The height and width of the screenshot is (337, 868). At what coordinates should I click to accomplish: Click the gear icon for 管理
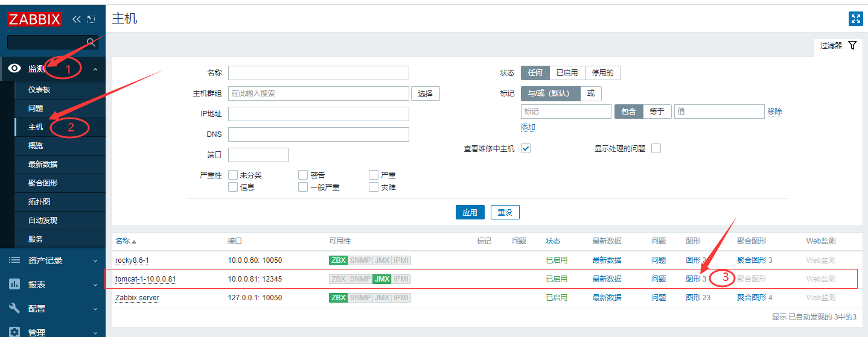[x=14, y=332]
